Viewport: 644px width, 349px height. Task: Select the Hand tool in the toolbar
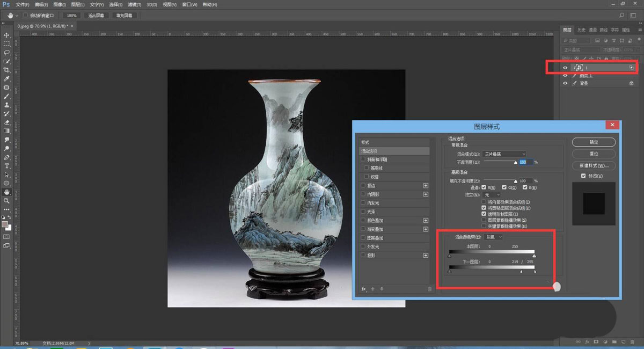click(x=7, y=192)
